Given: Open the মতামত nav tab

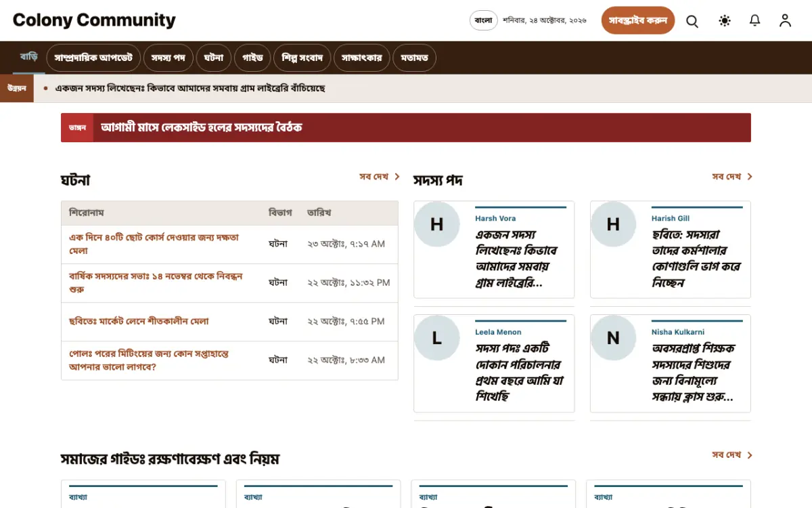Looking at the screenshot, I should (x=414, y=58).
